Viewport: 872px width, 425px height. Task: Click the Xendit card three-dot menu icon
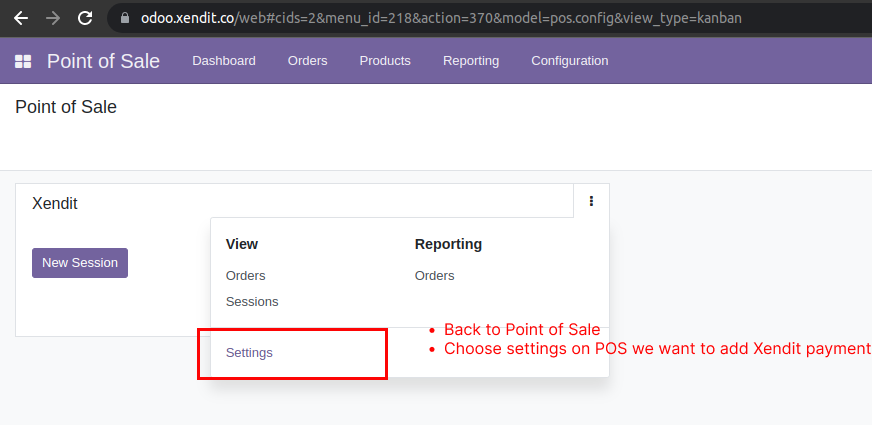point(591,201)
